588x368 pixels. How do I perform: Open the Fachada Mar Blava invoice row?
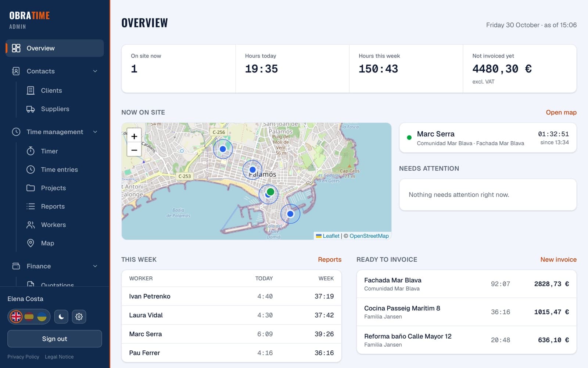point(466,284)
